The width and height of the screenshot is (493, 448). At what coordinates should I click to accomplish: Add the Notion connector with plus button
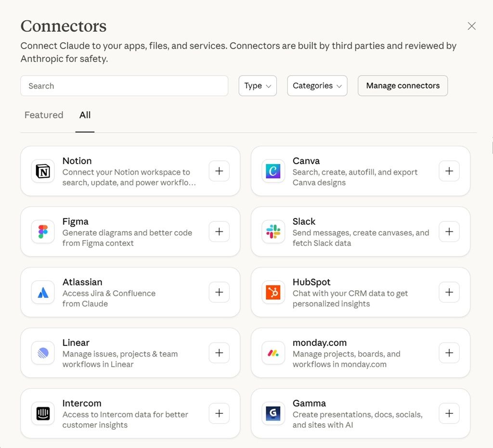click(x=219, y=171)
